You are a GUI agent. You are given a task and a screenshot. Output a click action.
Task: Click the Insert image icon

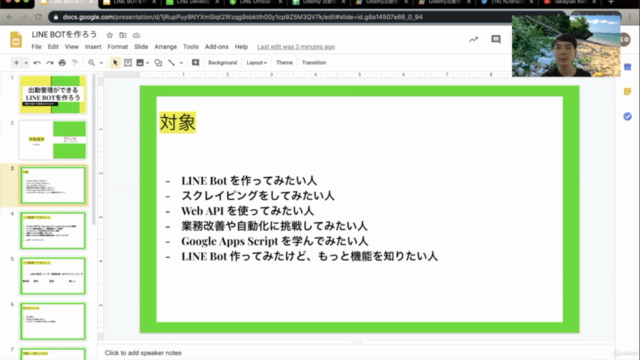pyautogui.click(x=140, y=62)
